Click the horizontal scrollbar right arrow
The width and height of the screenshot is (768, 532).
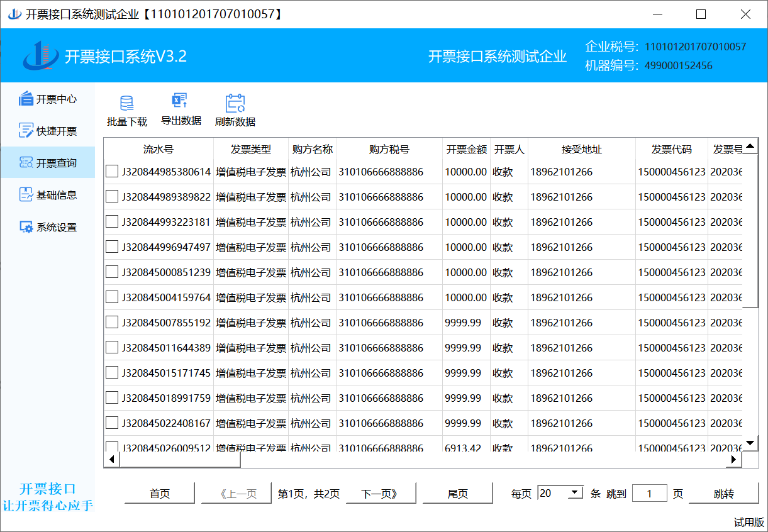(x=733, y=460)
